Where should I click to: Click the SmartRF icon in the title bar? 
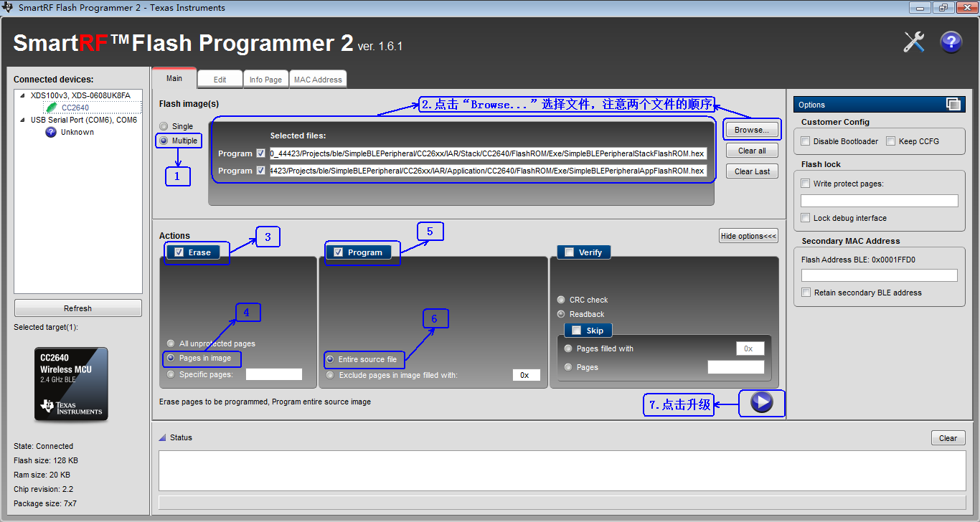[x=8, y=7]
